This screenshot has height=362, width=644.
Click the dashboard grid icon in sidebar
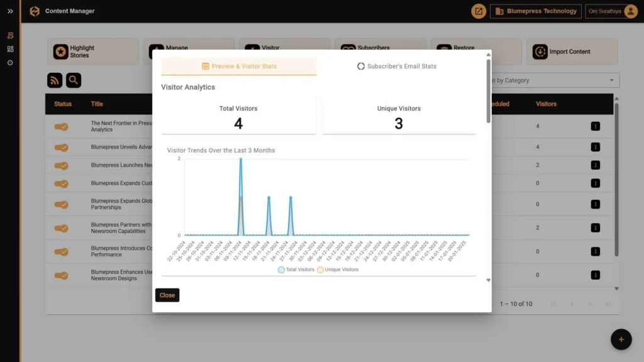[x=9, y=49]
